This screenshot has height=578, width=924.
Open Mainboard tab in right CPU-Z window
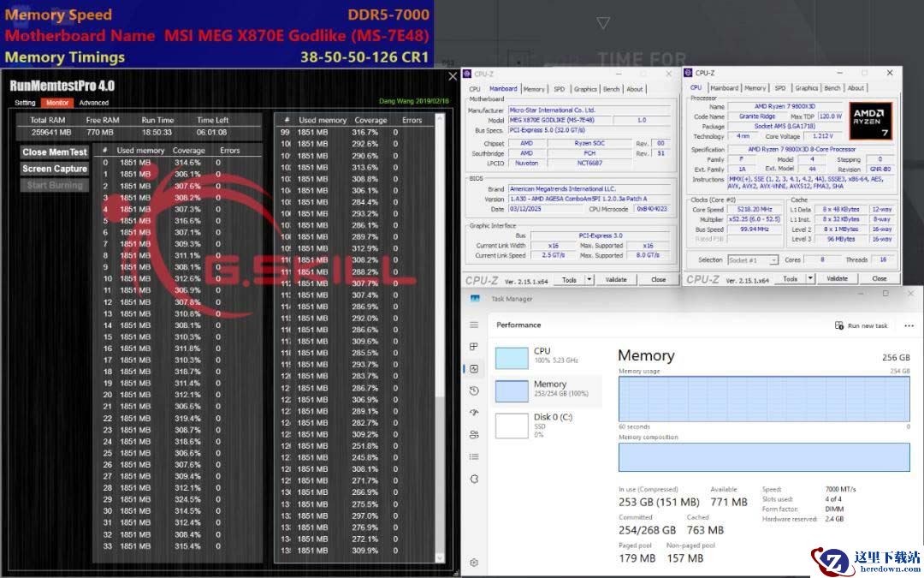pyautogui.click(x=725, y=88)
